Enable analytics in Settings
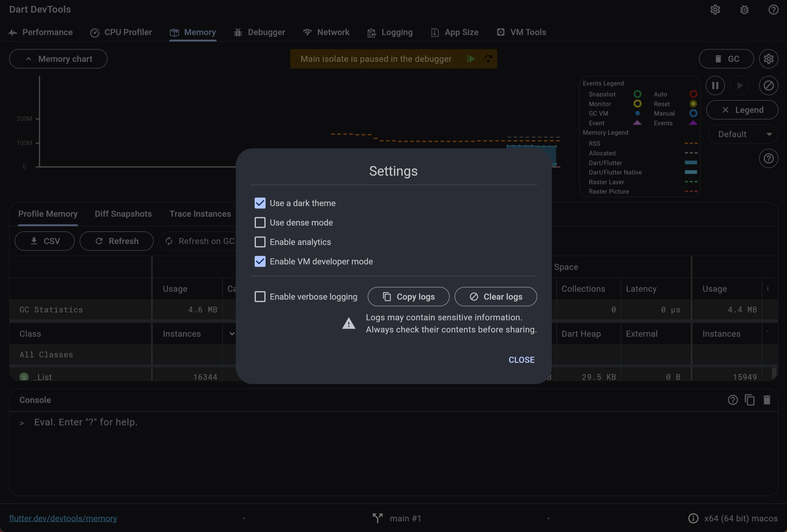The width and height of the screenshot is (787, 532). click(259, 242)
